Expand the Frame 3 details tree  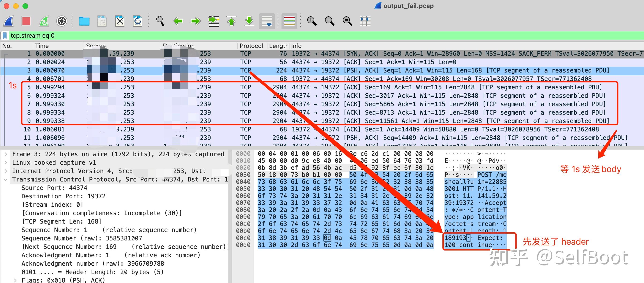[5, 154]
